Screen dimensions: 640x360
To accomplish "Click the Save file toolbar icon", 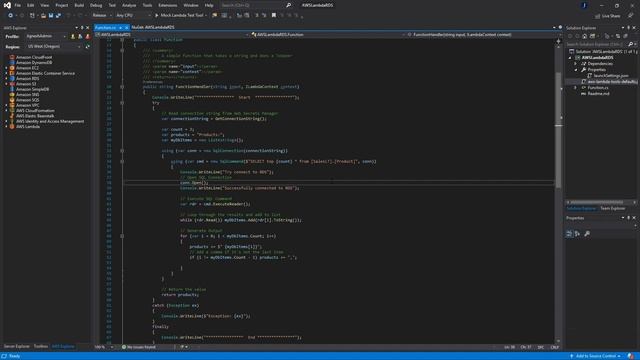I will (51, 16).
